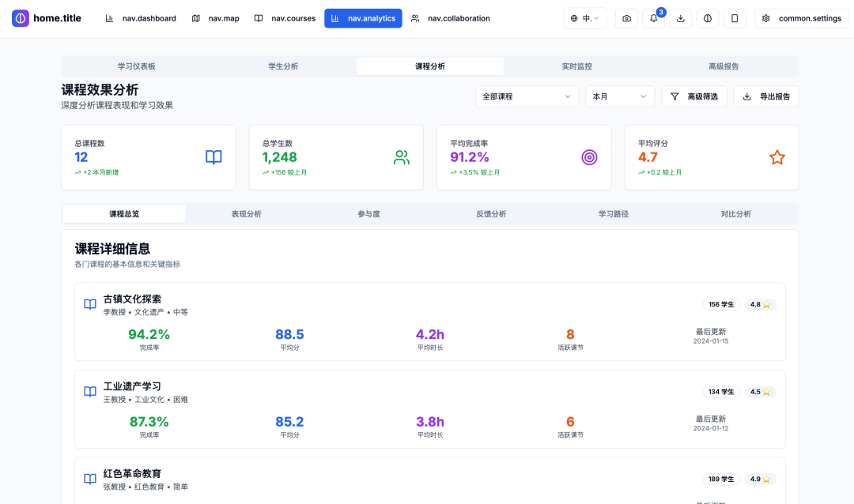Click the camera screenshot icon

627,18
